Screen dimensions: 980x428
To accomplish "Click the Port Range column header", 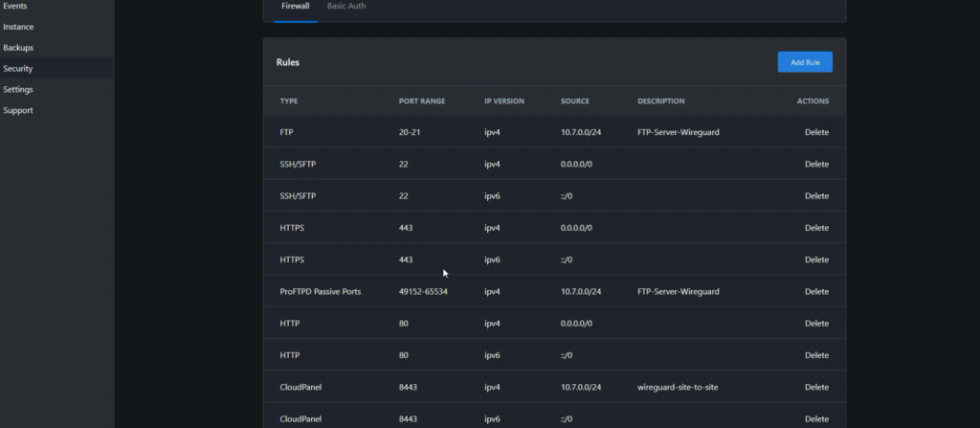I will tap(422, 101).
